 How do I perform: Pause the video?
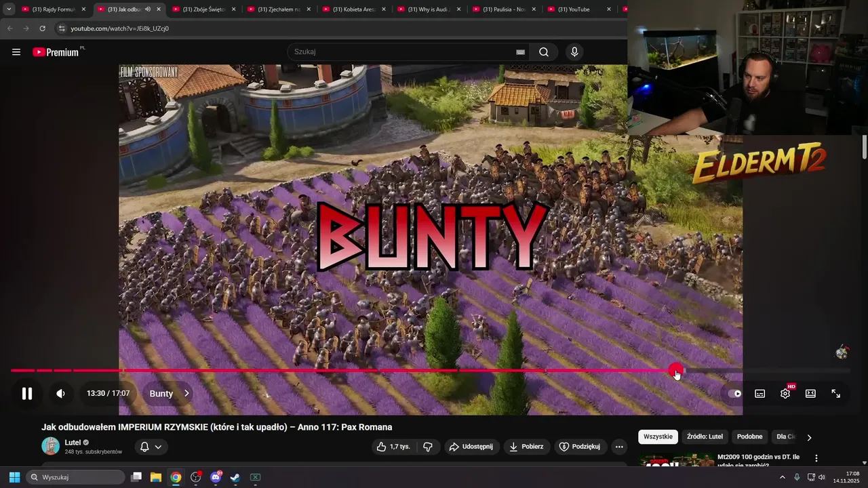tap(27, 393)
